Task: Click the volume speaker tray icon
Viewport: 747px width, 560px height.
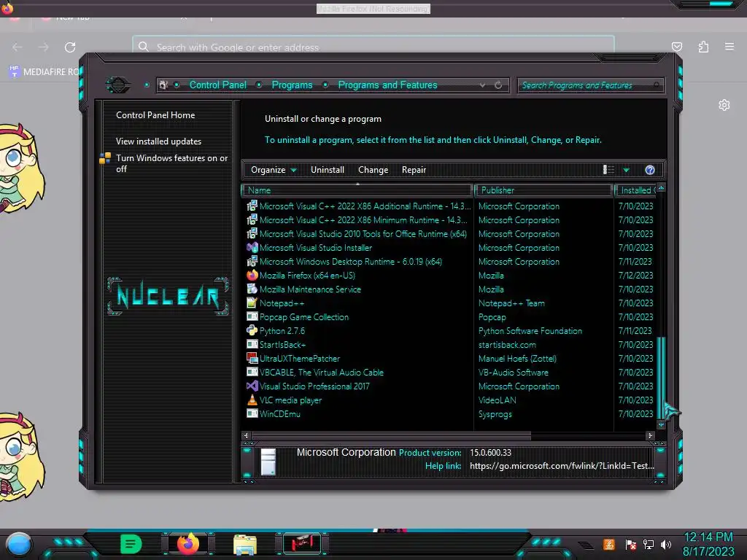Action: [x=665, y=544]
